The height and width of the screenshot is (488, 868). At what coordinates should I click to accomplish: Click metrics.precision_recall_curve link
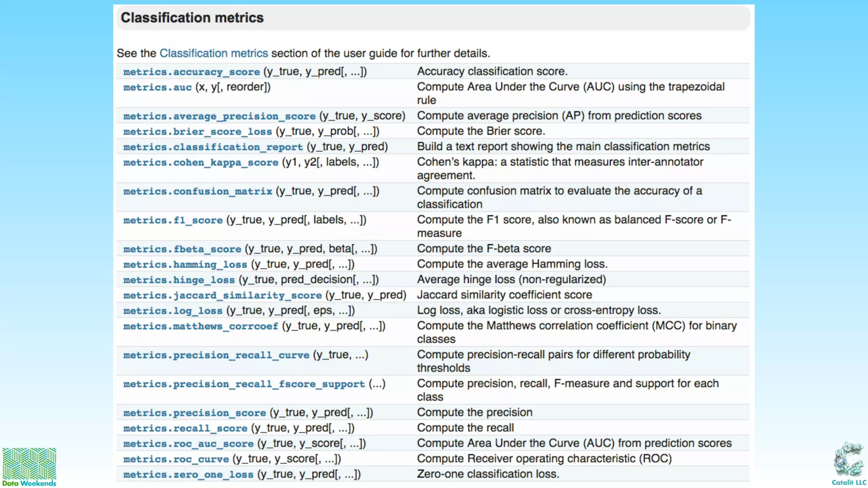tap(216, 355)
